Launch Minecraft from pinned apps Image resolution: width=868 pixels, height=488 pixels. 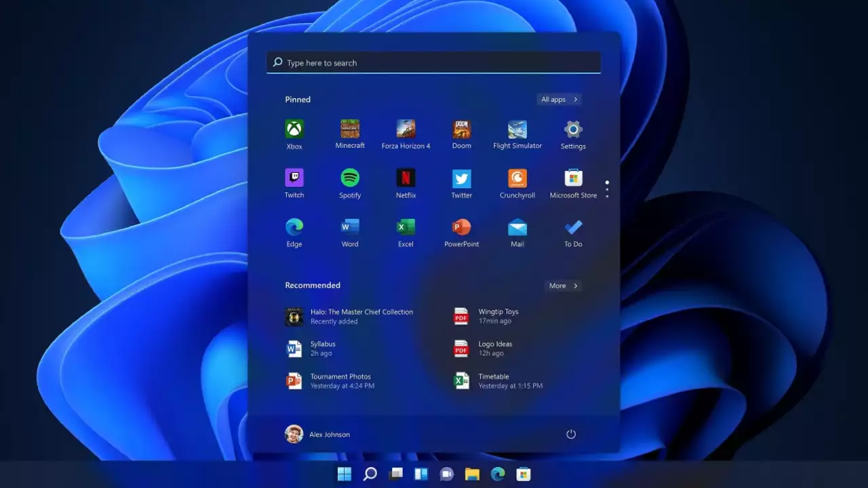350,129
